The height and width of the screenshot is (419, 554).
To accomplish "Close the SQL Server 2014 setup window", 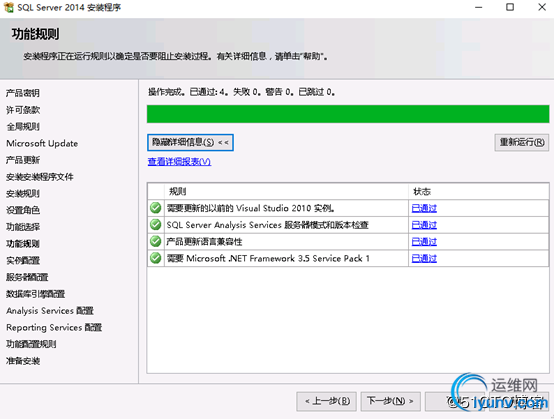I will [542, 7].
